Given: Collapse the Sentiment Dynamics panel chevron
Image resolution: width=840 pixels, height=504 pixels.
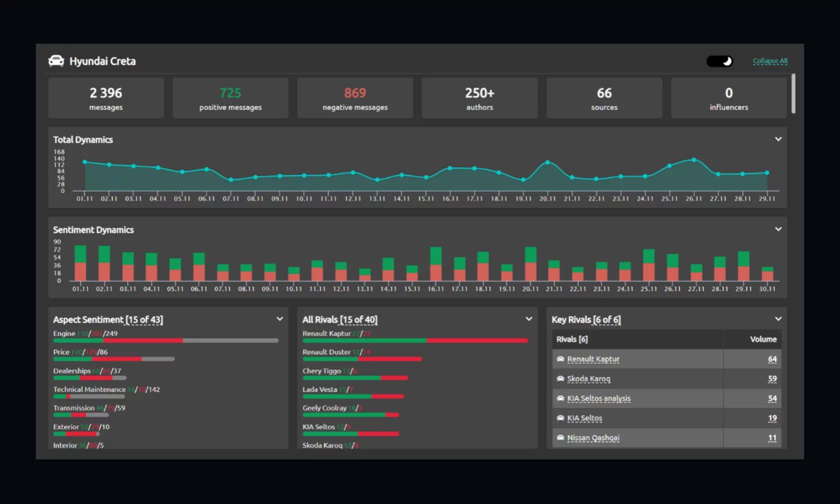Looking at the screenshot, I should (x=778, y=229).
